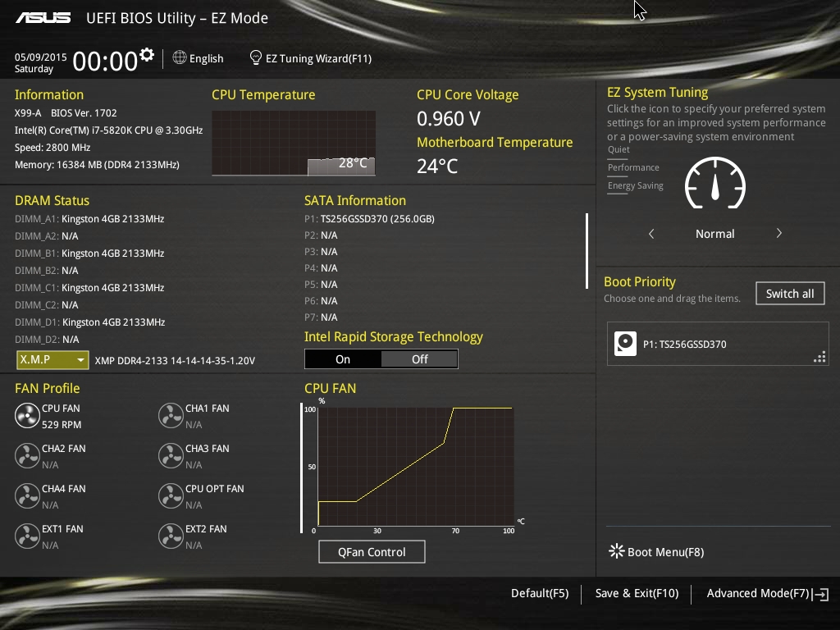Switch to previous system tuning mode
This screenshot has width=840, height=630.
pyautogui.click(x=651, y=234)
